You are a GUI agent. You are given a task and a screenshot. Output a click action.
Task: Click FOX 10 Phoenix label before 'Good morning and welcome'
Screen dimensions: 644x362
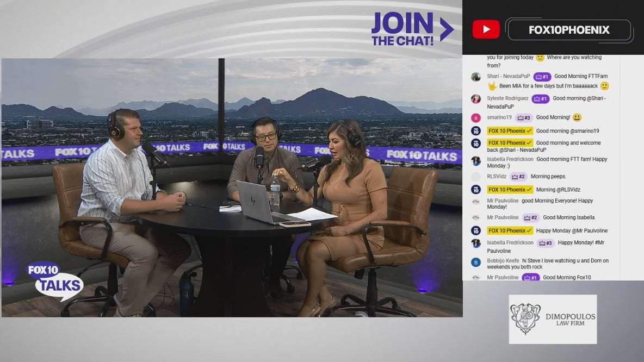[510, 143]
